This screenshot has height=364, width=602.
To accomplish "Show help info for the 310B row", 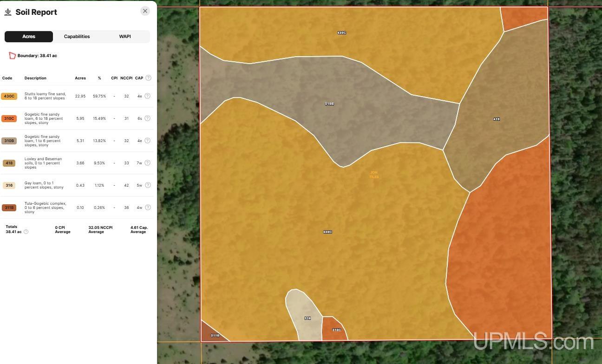I will (147, 141).
